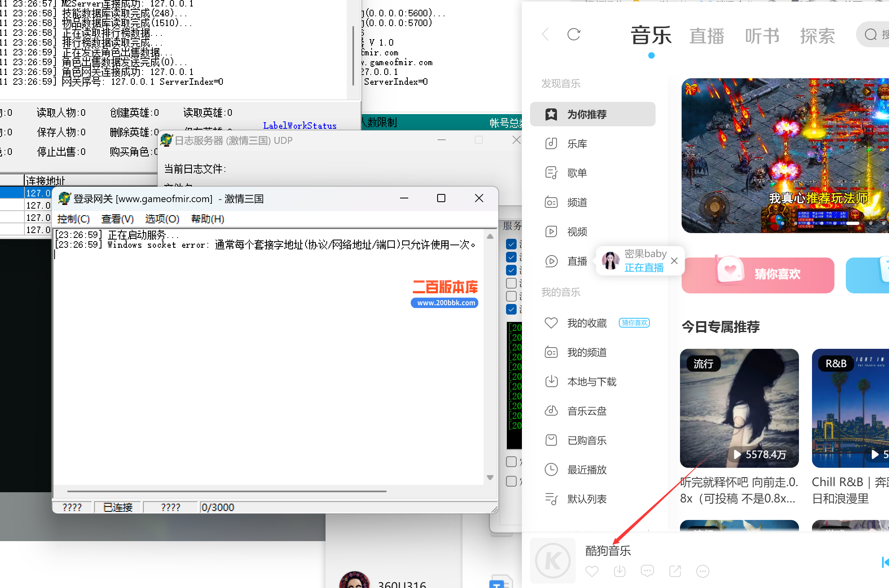Refresh the KuGou Music page
Screen dimensions: 889x588
574,35
